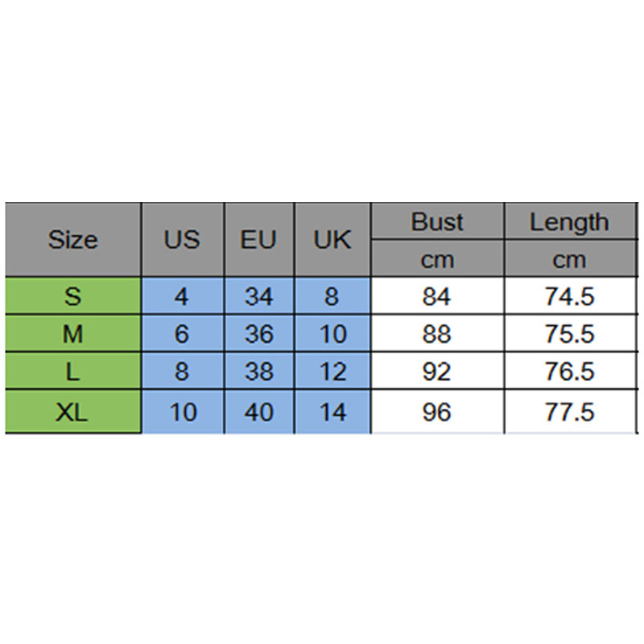
Task: Select the US column header
Action: point(182,240)
